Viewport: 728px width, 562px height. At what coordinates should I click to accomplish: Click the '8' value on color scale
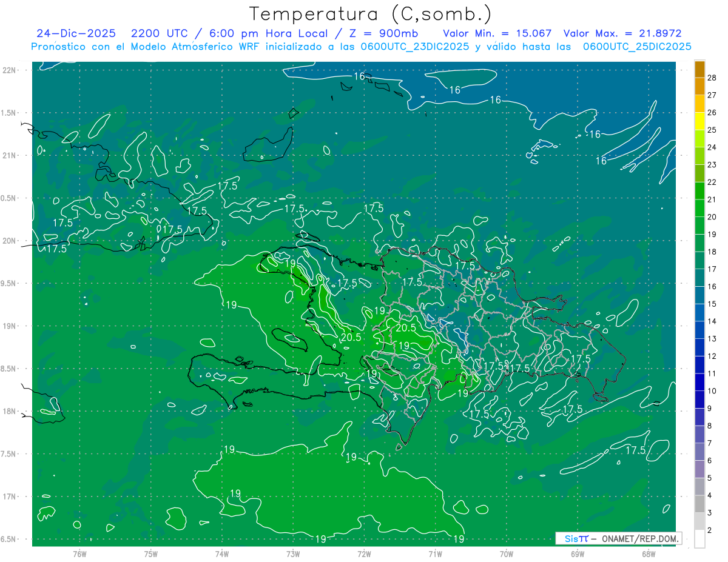710,426
